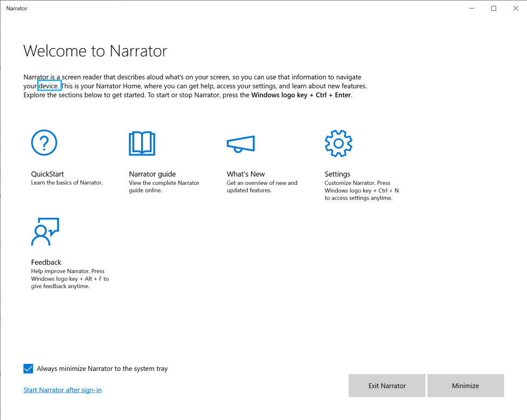Click the Settings title under the gear
The height and width of the screenshot is (420, 527).
click(x=337, y=174)
